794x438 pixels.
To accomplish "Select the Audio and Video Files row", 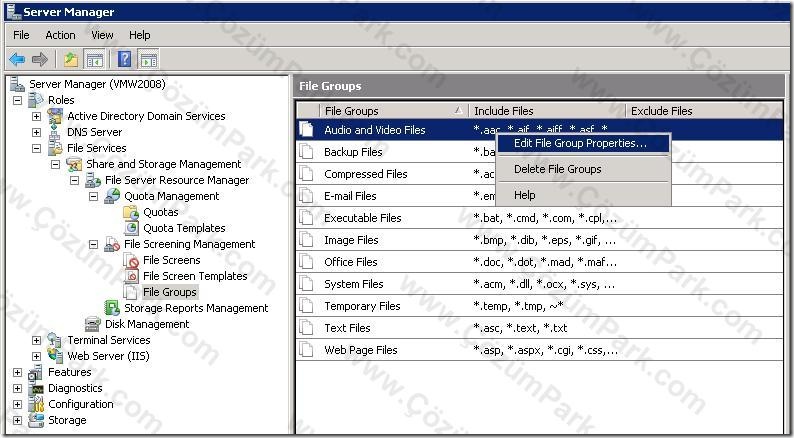I will [539, 130].
